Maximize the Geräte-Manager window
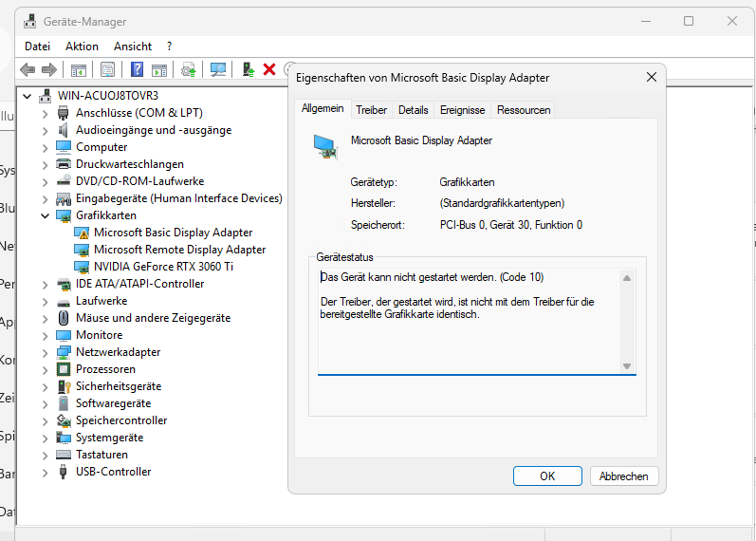This screenshot has width=756, height=541. (x=689, y=21)
